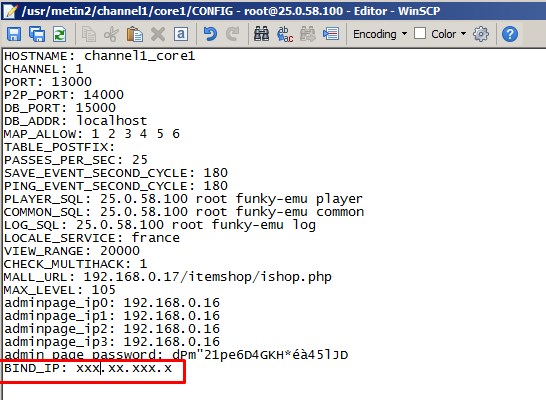Click on the PASSES_PER_SEC: 25 line
This screenshot has height=400, width=546.
(x=76, y=160)
